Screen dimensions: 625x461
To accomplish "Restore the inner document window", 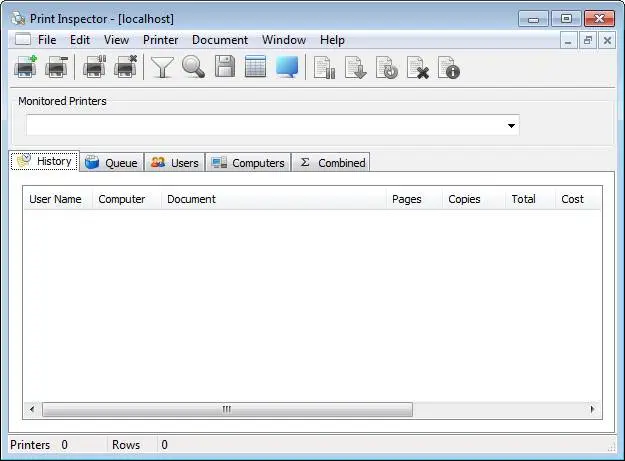I will tap(588, 41).
